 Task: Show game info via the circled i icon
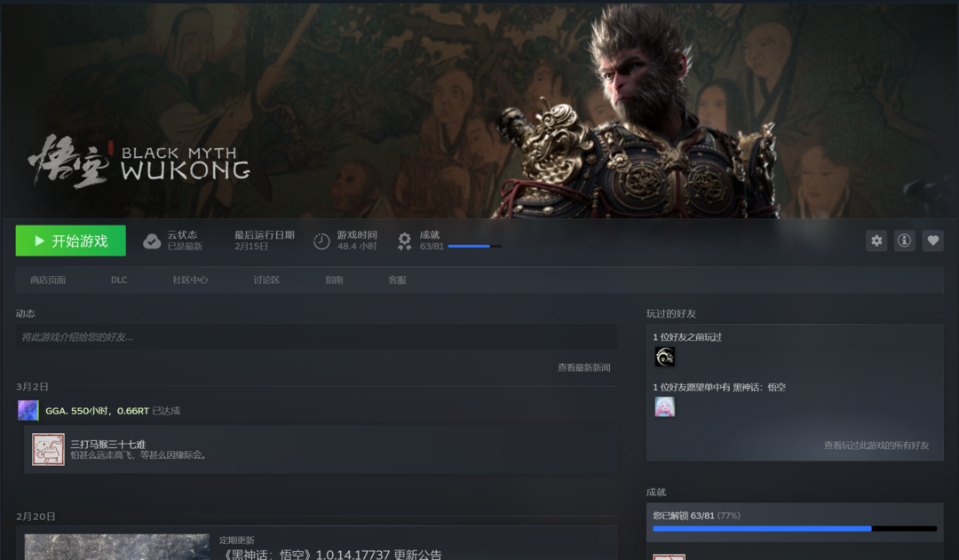coord(905,241)
